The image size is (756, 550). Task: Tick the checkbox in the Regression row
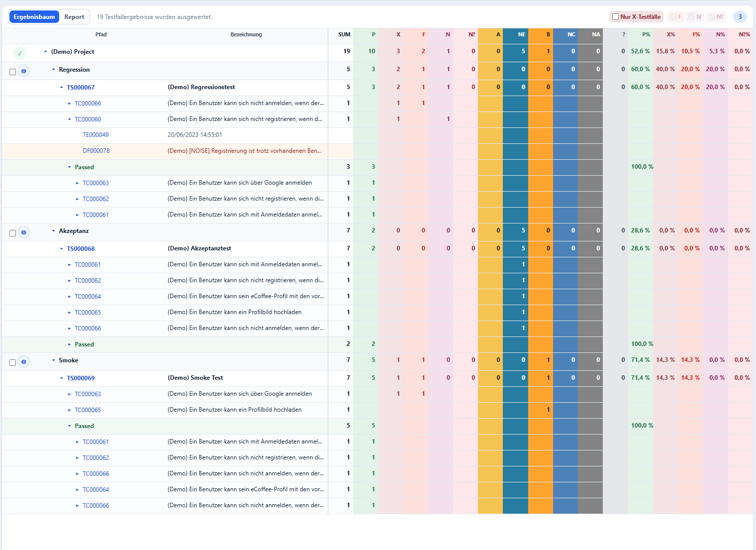click(12, 72)
